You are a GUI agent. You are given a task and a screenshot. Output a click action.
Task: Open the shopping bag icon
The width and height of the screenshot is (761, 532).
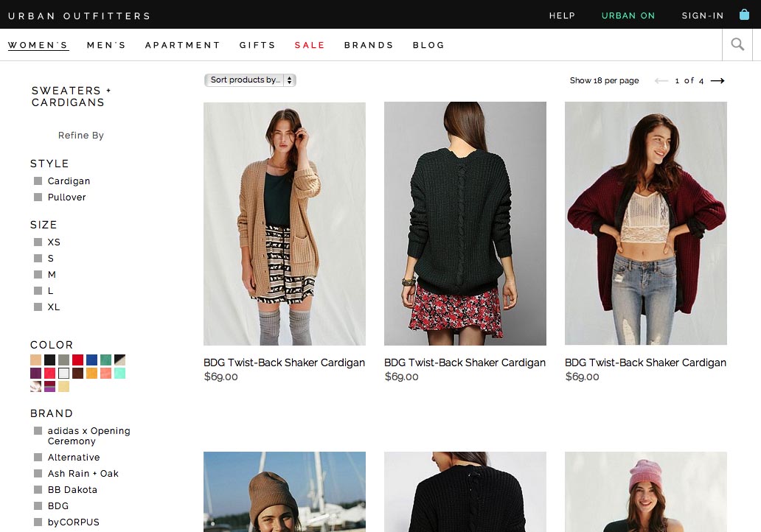point(744,15)
